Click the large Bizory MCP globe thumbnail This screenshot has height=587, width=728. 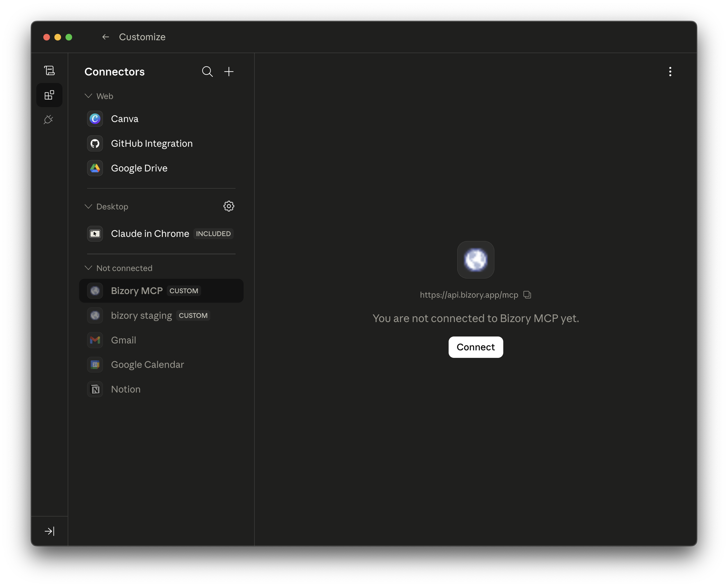click(x=476, y=260)
